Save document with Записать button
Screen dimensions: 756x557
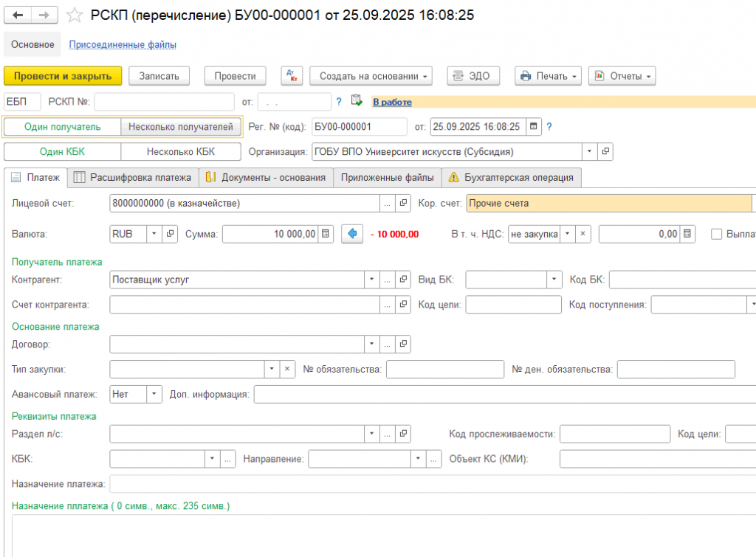point(159,76)
